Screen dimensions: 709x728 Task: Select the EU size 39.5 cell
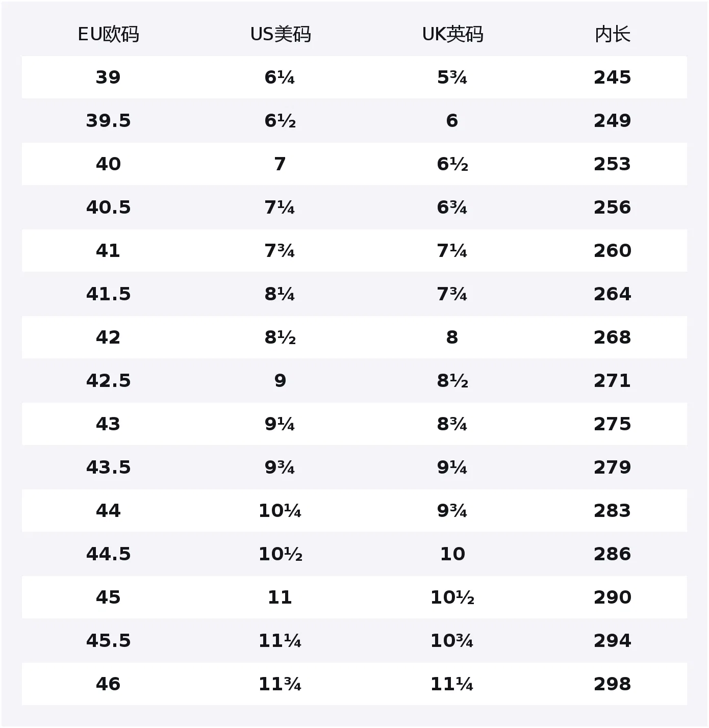(x=108, y=121)
